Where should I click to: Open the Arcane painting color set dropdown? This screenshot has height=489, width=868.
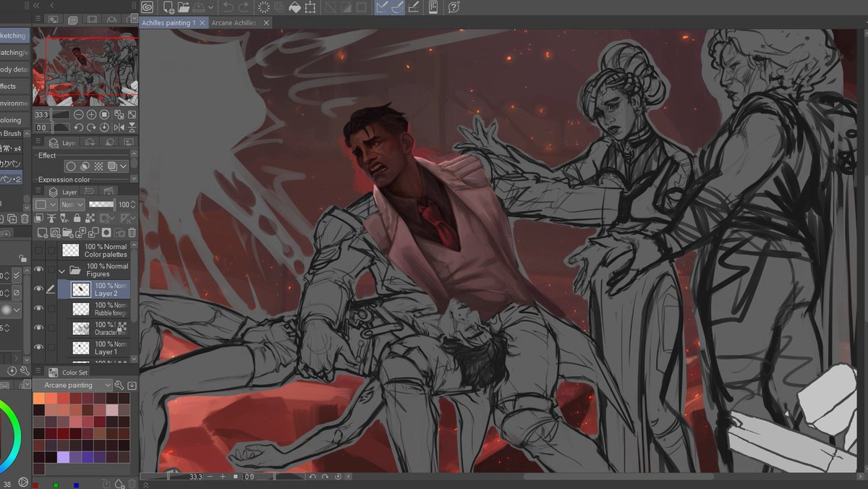tap(72, 385)
